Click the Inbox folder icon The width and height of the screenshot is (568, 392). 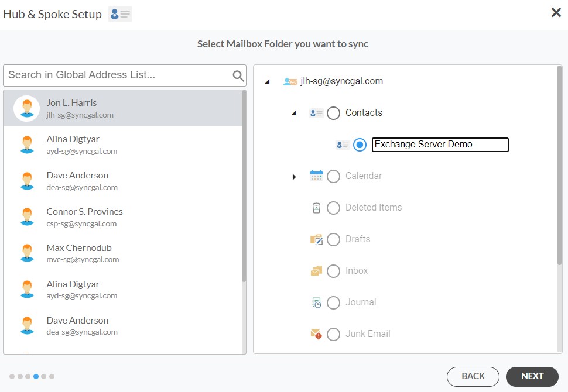(316, 271)
